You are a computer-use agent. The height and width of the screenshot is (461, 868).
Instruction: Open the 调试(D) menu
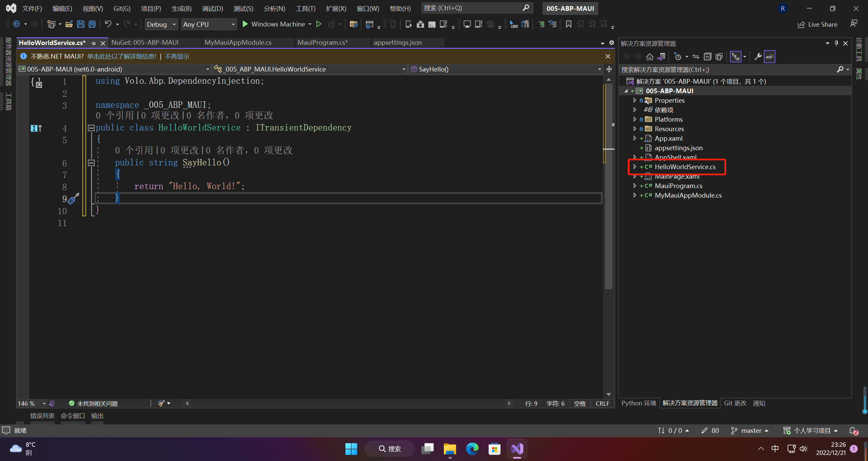pos(212,8)
